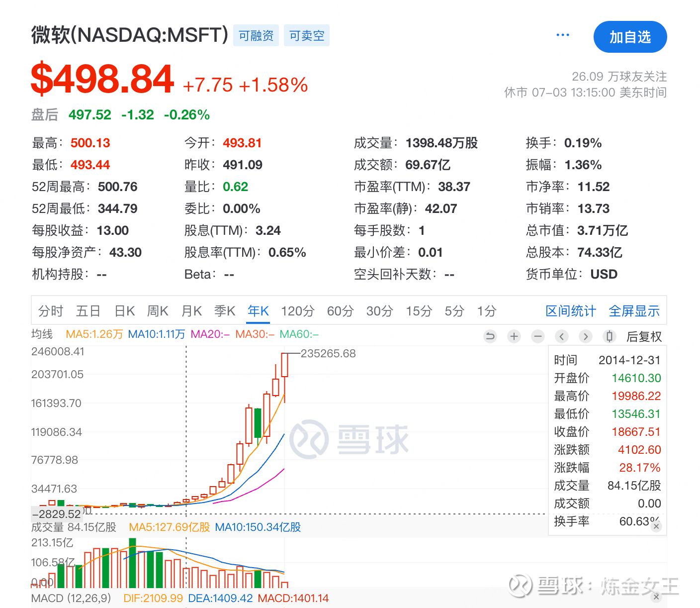The image size is (700, 608).
Task: Close the 2014-12-31 data tooltip
Action: [656, 526]
